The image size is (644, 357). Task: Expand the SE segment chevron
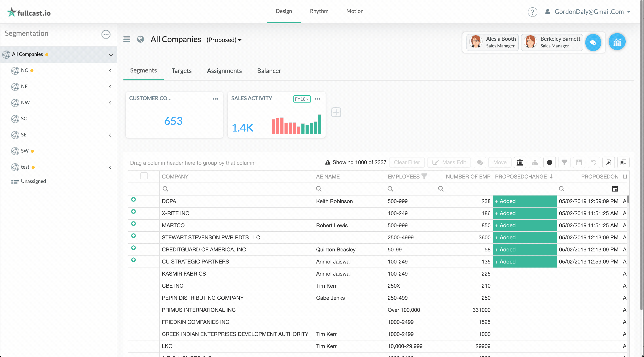click(110, 135)
